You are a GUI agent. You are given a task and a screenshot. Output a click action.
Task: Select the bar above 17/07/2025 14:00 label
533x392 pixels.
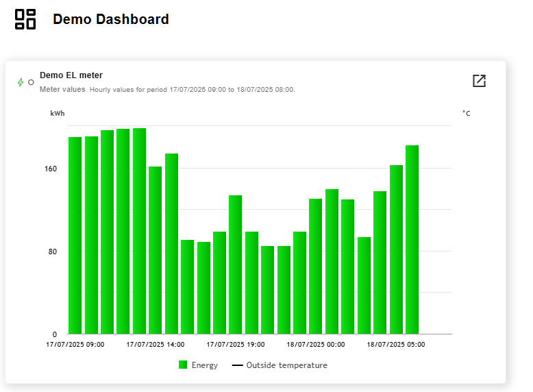(x=156, y=250)
